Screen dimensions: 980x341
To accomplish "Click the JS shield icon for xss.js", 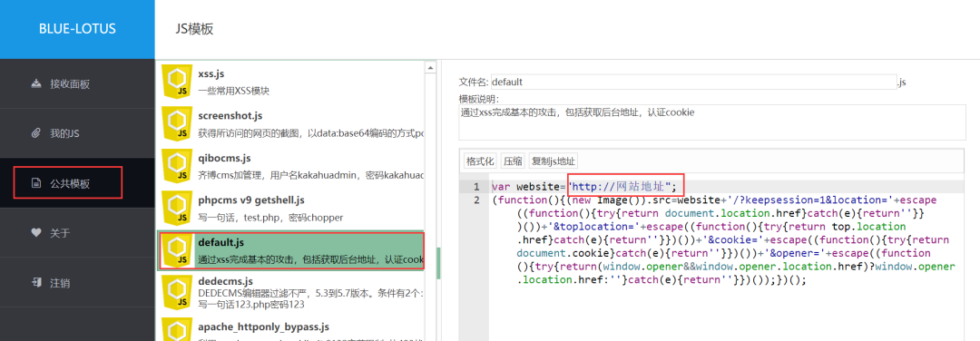I will (x=178, y=82).
